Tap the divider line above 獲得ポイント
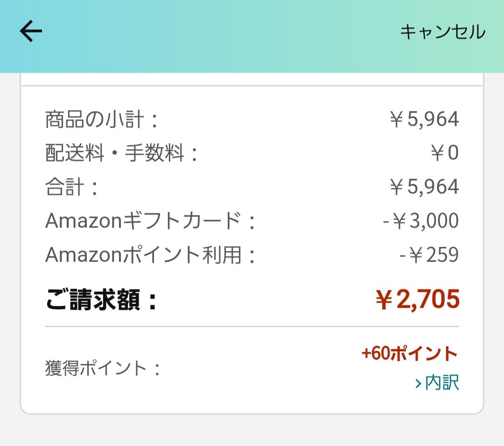The height and width of the screenshot is (446, 504). click(x=252, y=327)
